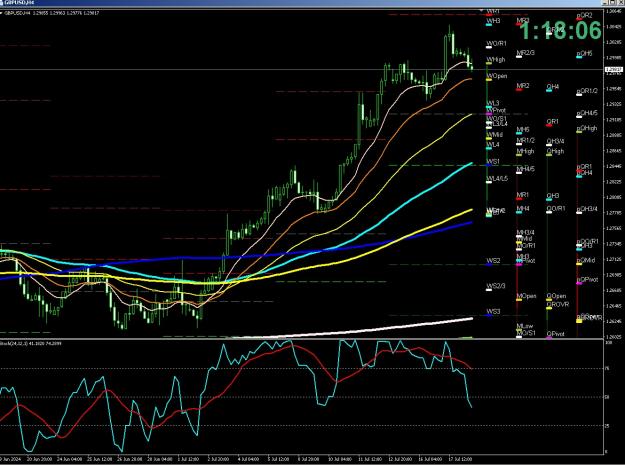Select the MH5 level label

point(523,130)
